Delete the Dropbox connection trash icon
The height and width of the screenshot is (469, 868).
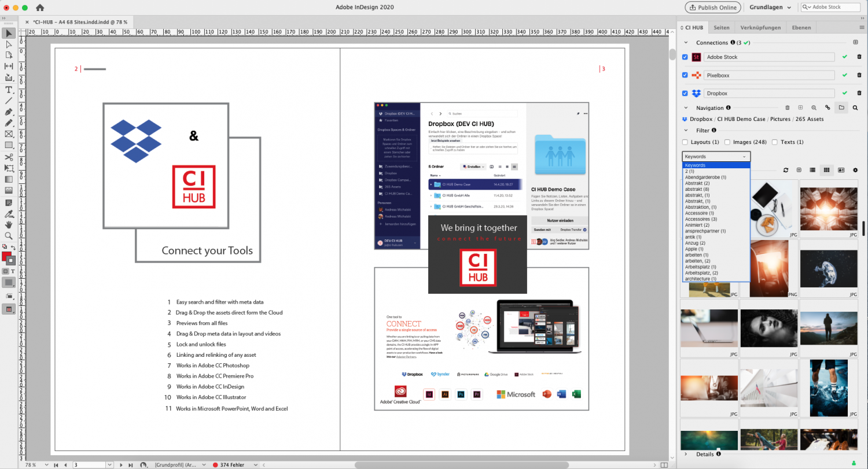click(859, 93)
